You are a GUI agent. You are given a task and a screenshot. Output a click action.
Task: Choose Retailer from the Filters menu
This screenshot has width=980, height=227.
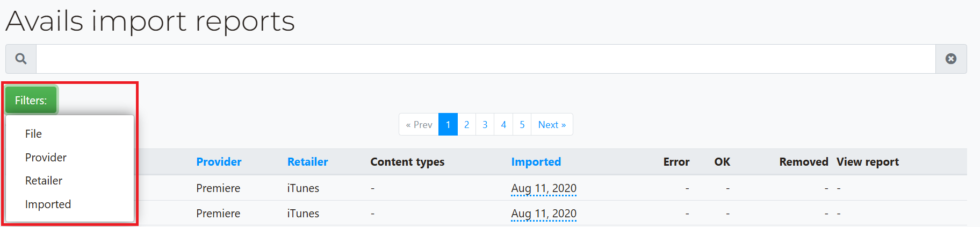pyautogui.click(x=44, y=181)
